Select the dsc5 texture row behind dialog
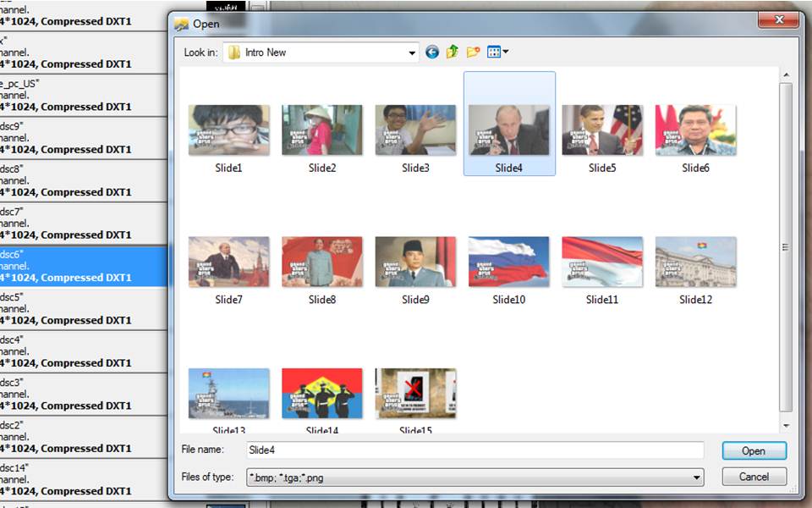 pyautogui.click(x=83, y=309)
